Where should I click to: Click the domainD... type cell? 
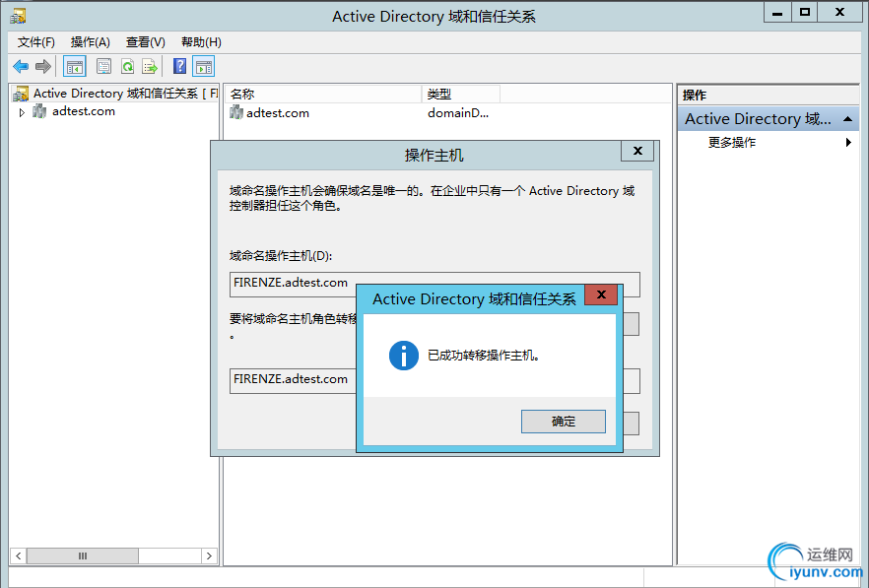(x=458, y=113)
